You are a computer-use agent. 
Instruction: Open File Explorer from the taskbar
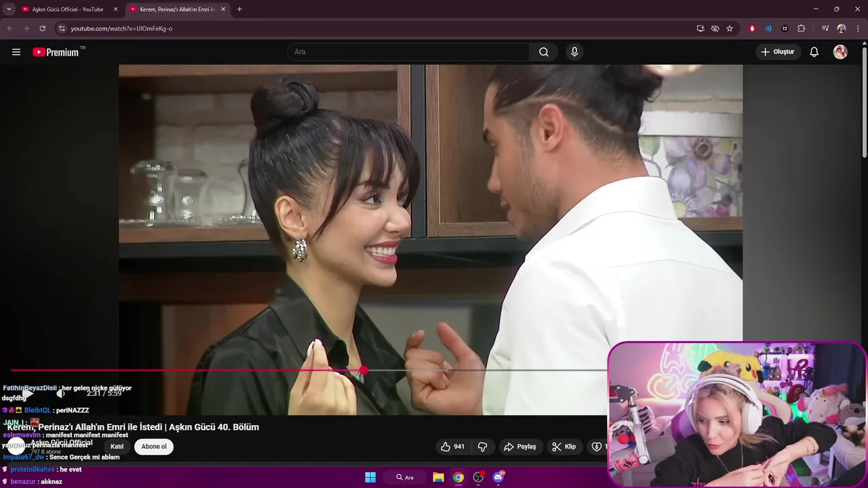pyautogui.click(x=438, y=477)
